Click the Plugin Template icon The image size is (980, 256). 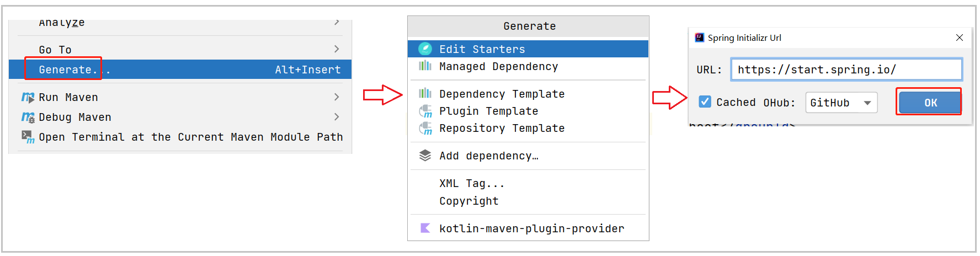pos(425,111)
